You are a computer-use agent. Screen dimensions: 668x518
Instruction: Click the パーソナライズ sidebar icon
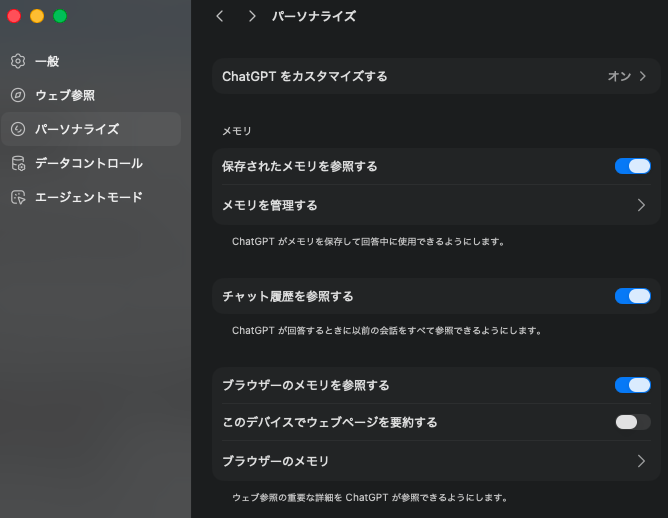[x=17, y=129]
